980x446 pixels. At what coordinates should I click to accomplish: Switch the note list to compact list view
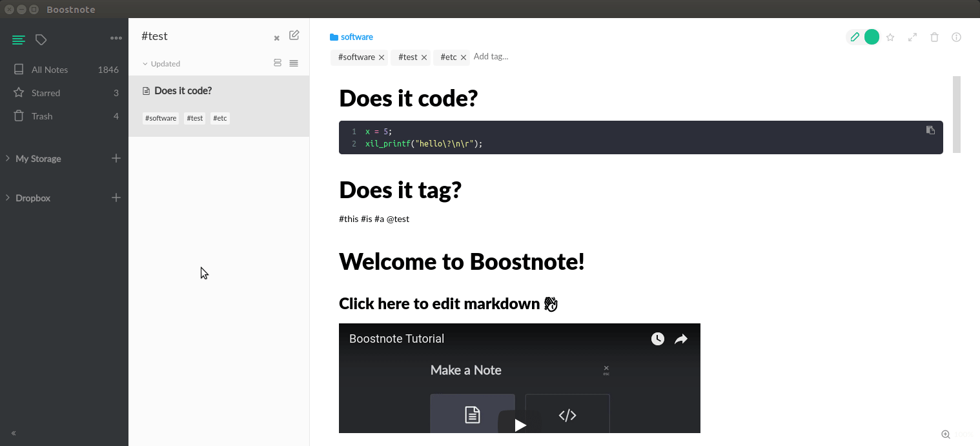(294, 63)
